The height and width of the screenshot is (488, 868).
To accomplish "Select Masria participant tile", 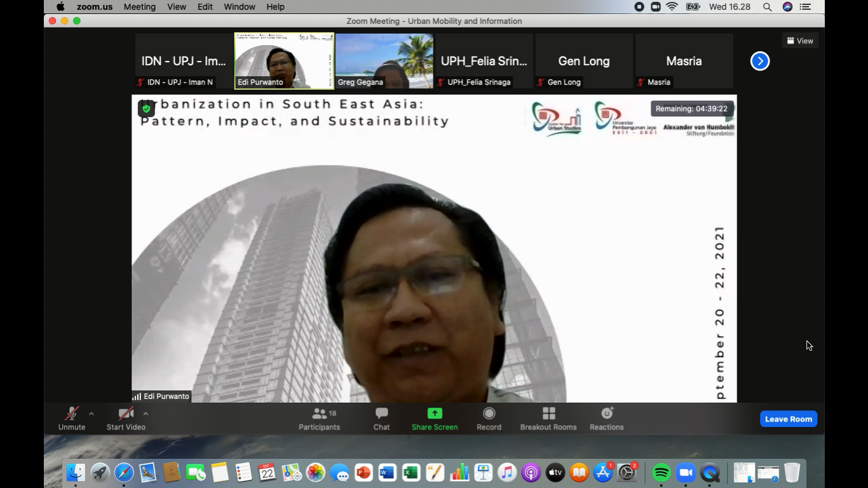I will (684, 61).
